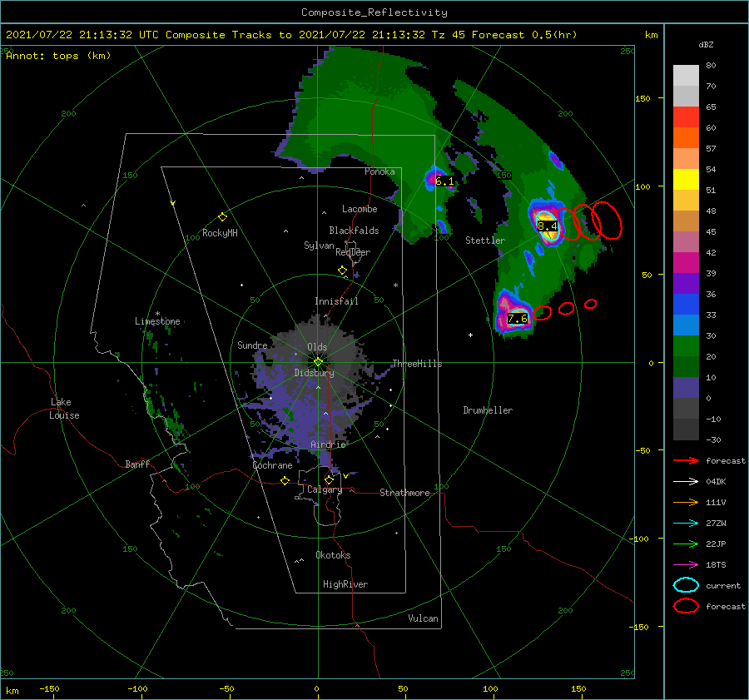Click the light gray 70–80 dBZ color band
This screenshot has width=749, height=700.
click(686, 76)
